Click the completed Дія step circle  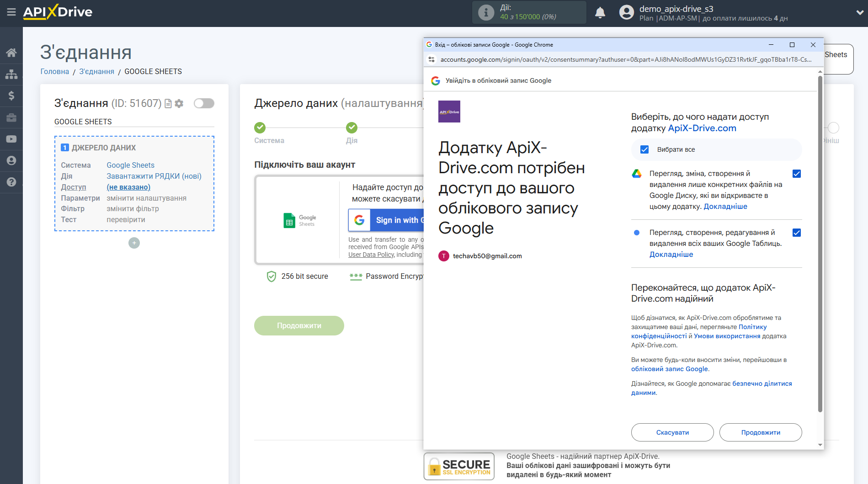pos(351,128)
